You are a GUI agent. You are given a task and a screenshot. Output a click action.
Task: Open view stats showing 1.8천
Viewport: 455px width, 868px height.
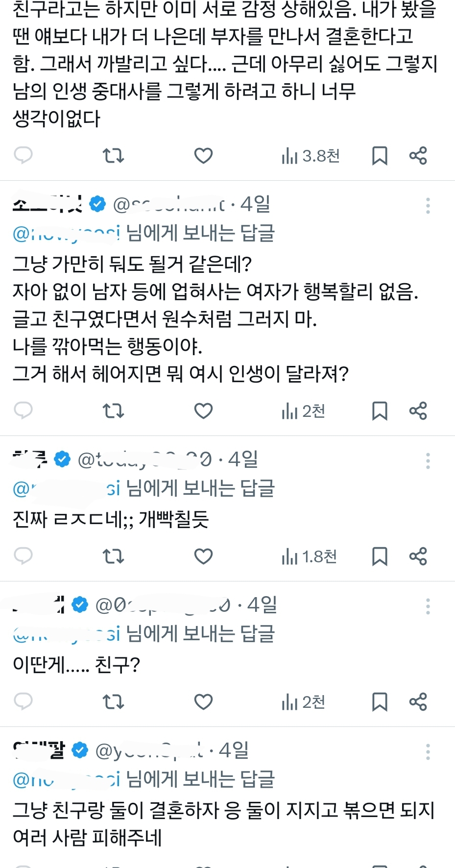309,556
